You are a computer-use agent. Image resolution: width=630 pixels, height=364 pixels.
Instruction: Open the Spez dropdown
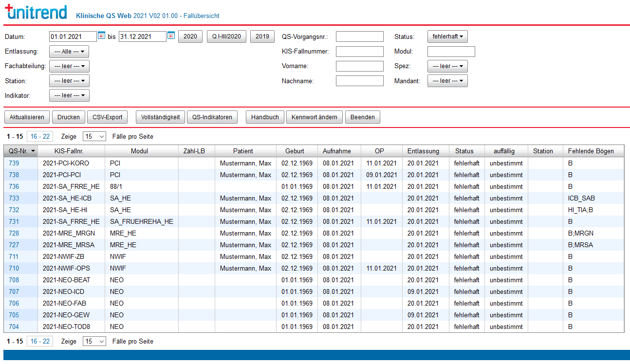pyautogui.click(x=447, y=66)
